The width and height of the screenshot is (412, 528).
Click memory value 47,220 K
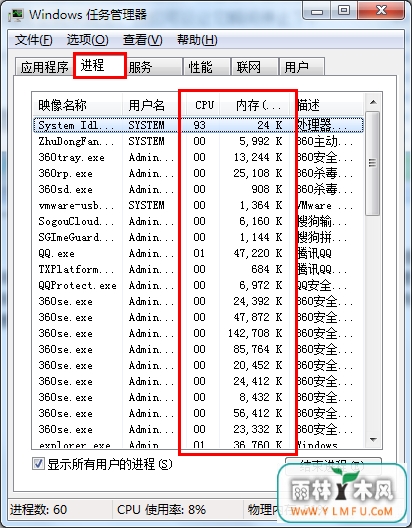point(258,253)
